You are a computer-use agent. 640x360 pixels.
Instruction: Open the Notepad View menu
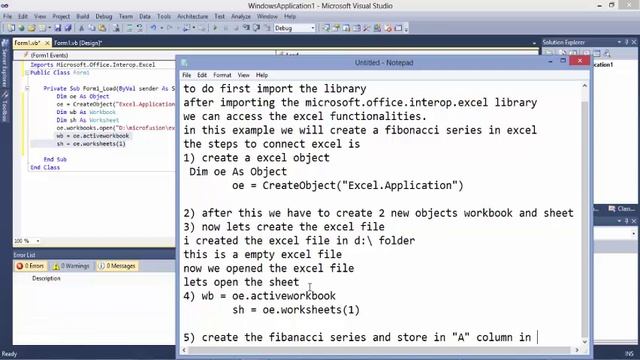point(243,75)
